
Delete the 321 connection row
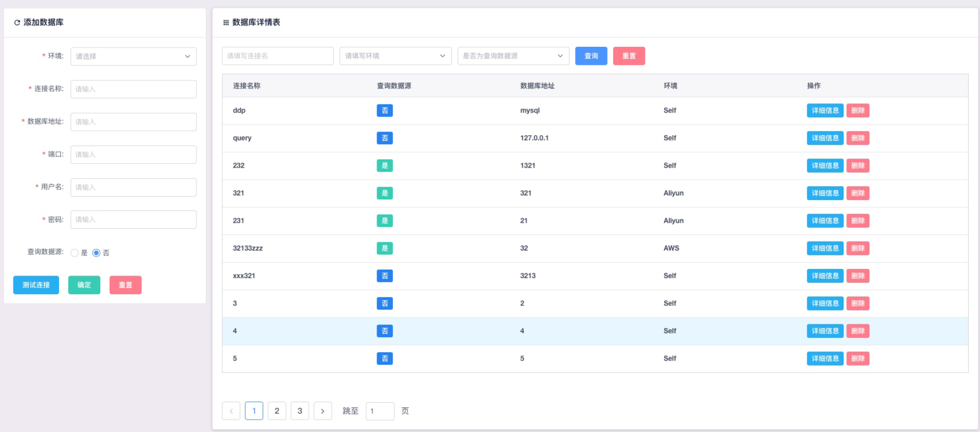858,193
